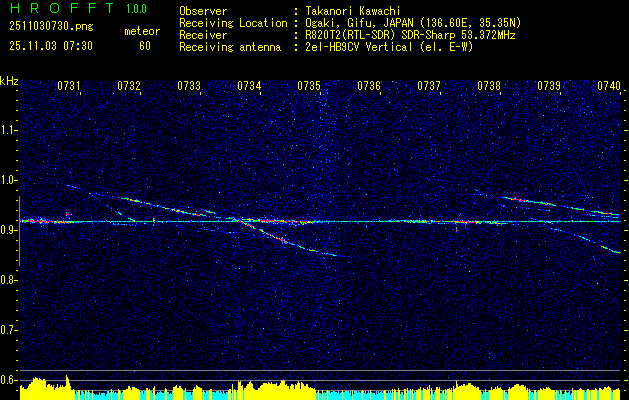Click the name Takanori Kawachi

(351, 11)
